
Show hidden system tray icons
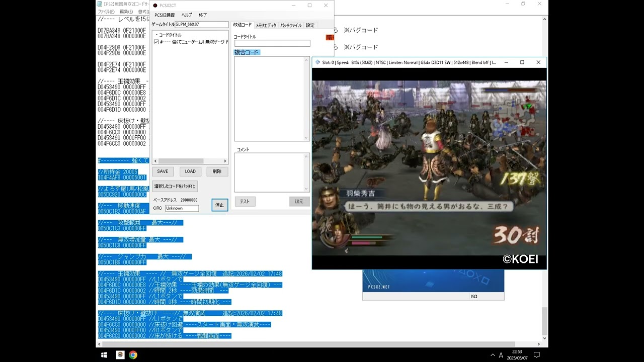click(x=493, y=355)
